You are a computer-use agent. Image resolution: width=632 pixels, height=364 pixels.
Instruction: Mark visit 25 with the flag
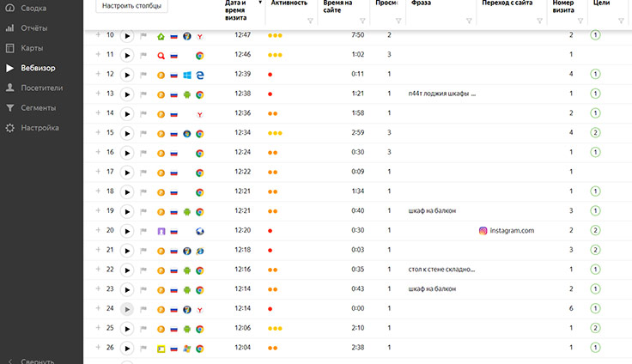[143, 329]
